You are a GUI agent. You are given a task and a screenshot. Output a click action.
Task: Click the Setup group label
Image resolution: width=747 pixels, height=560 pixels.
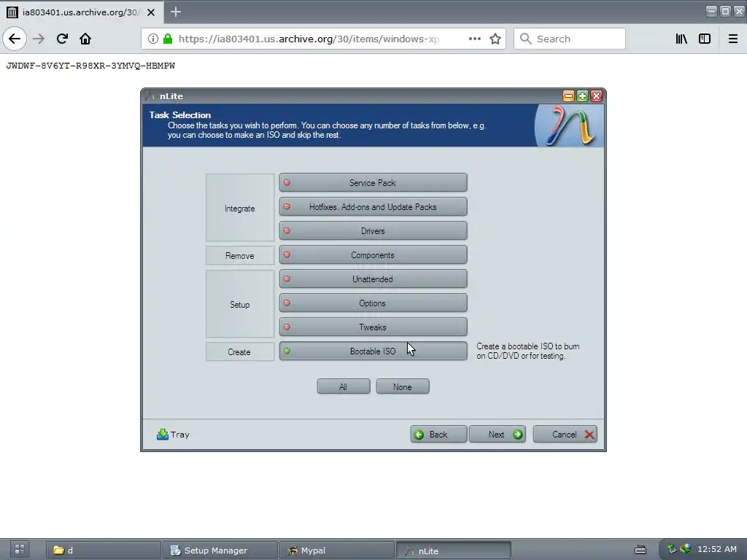click(239, 305)
